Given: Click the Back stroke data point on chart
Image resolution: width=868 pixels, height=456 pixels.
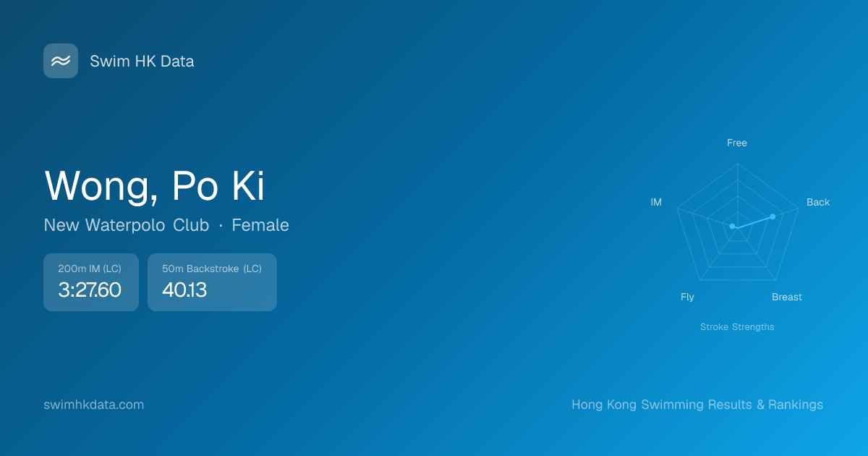Looking at the screenshot, I should (773, 216).
